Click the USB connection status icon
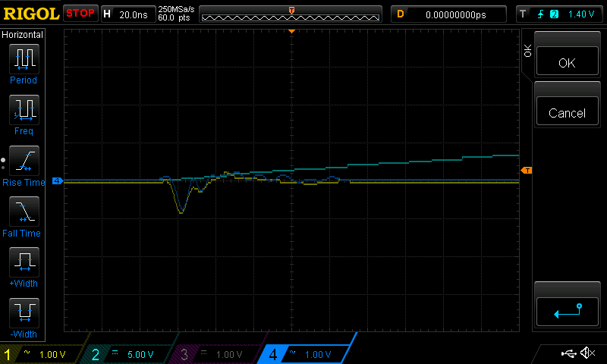The height and width of the screenshot is (364, 607). (568, 353)
